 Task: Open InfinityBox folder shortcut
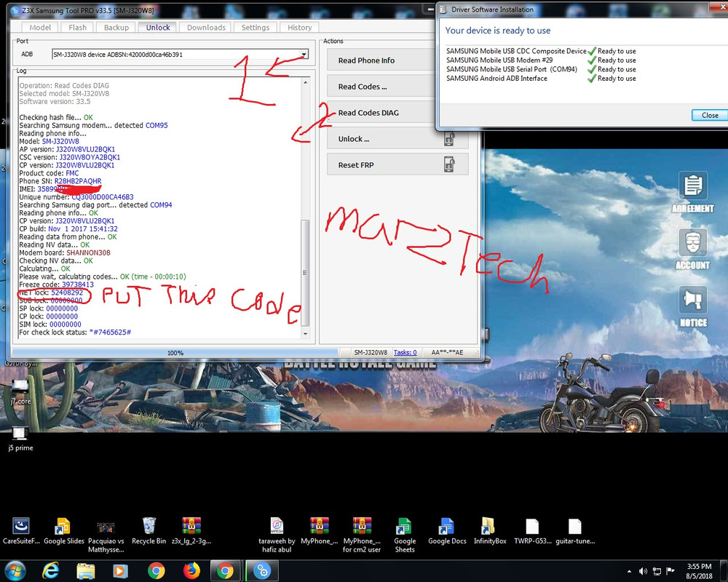(490, 531)
